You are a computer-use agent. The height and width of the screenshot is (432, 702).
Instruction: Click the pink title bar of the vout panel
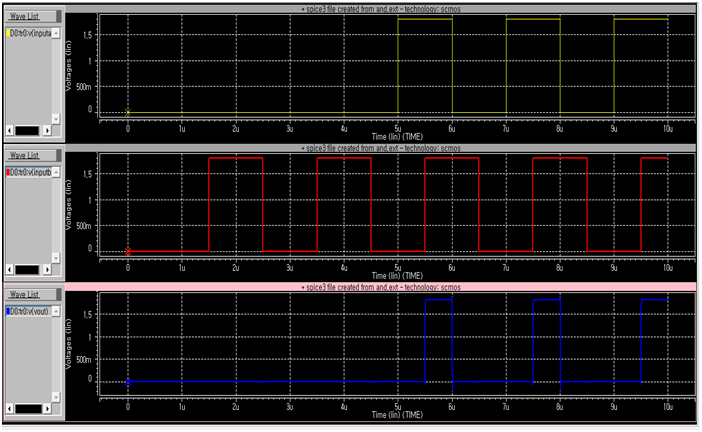[381, 287]
